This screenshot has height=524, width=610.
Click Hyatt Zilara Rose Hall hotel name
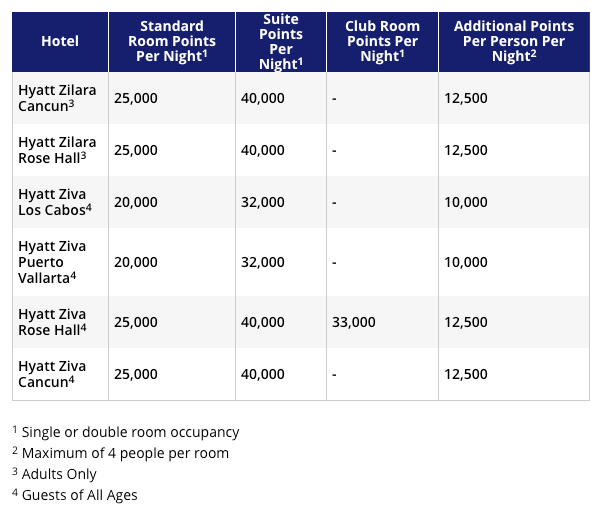tap(57, 150)
